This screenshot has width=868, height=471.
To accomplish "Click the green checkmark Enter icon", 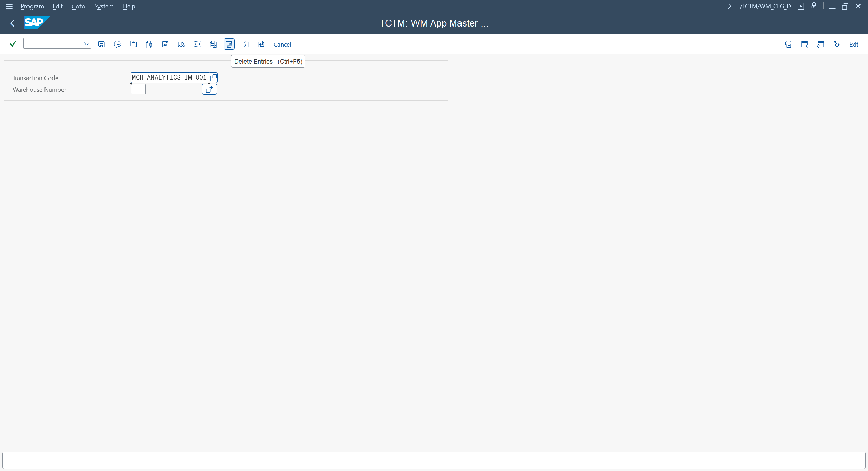I will point(13,44).
